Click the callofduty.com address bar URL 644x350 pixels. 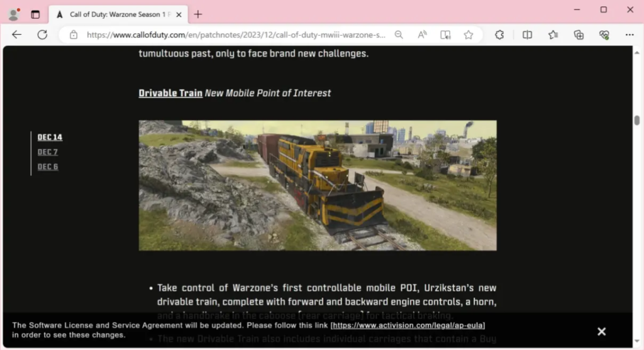pos(236,35)
